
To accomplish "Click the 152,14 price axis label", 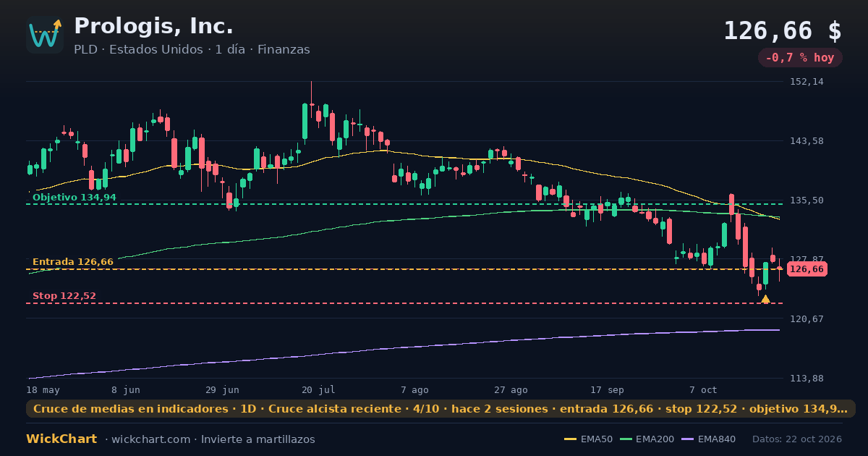I will (x=807, y=82).
